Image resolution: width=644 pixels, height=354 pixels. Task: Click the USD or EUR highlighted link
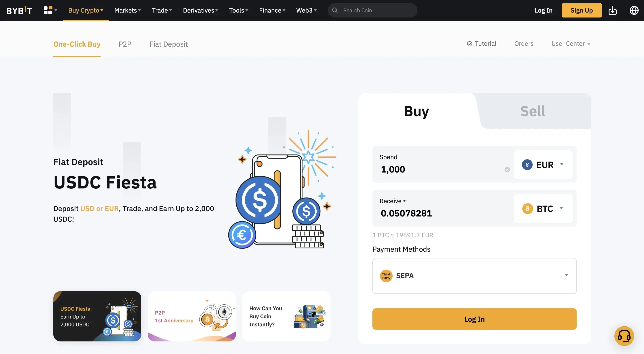(99, 209)
